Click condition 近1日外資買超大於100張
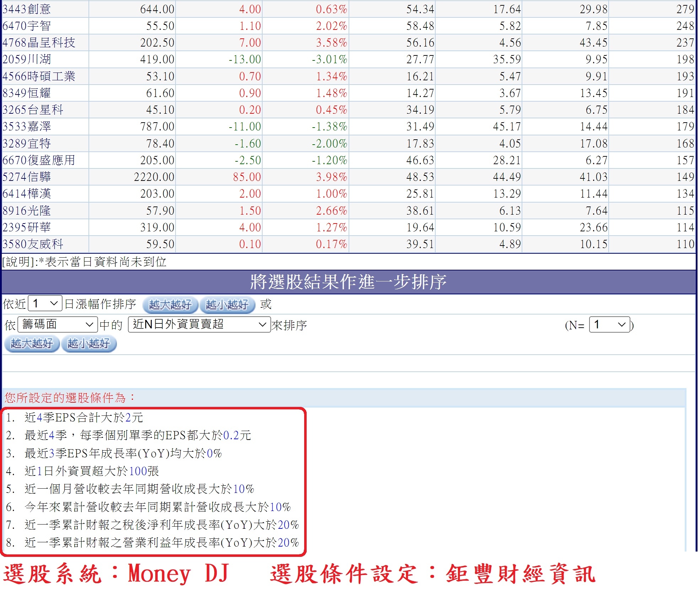The image size is (700, 602). coord(91,471)
